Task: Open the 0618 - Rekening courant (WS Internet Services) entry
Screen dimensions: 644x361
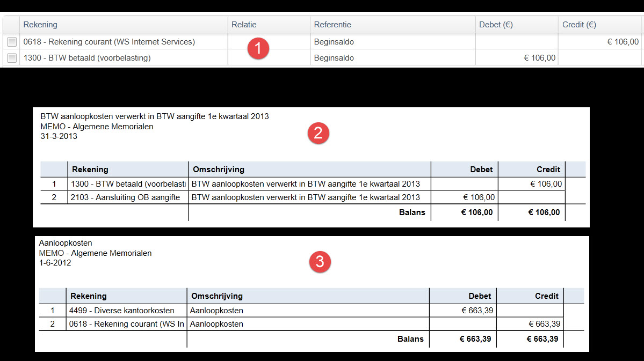Action: 109,42
